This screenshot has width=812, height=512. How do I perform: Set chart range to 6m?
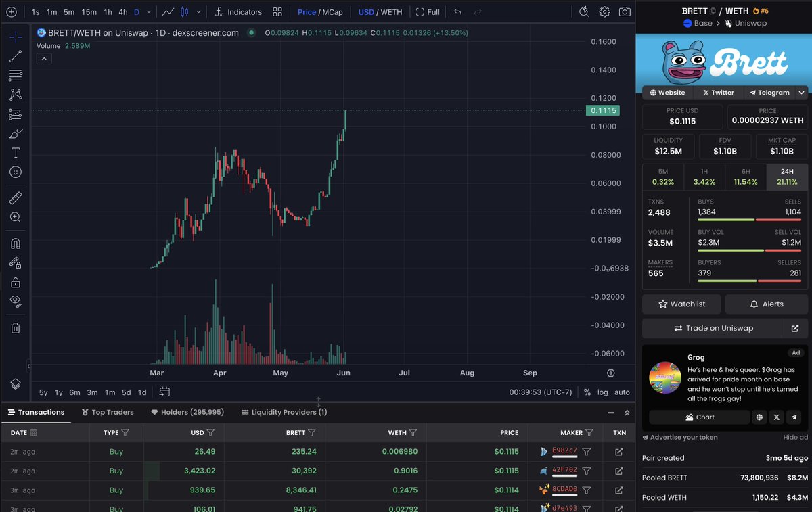pos(74,392)
